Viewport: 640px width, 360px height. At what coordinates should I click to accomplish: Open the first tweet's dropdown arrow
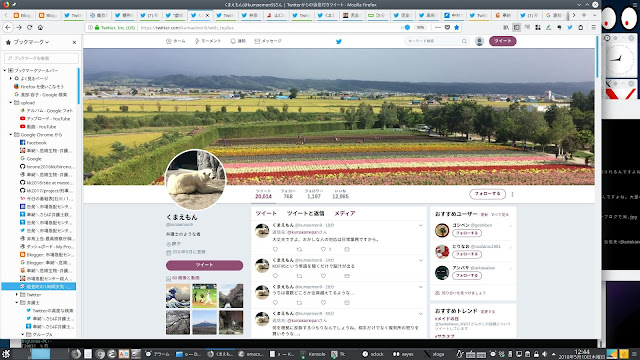click(x=420, y=225)
